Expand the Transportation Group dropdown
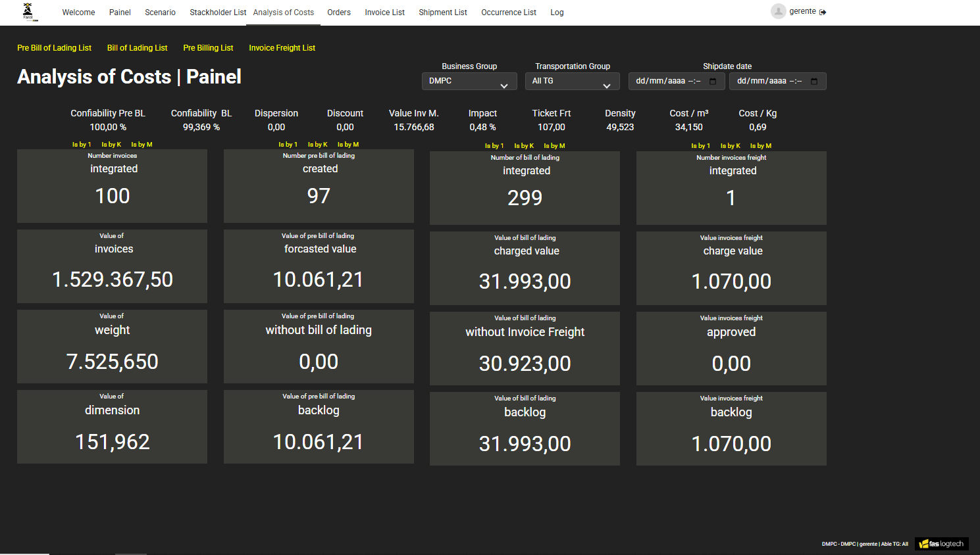 click(x=572, y=81)
